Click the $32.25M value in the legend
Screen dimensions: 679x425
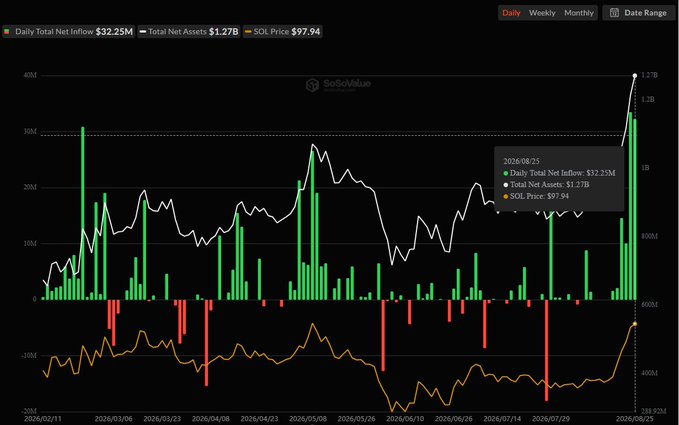114,32
